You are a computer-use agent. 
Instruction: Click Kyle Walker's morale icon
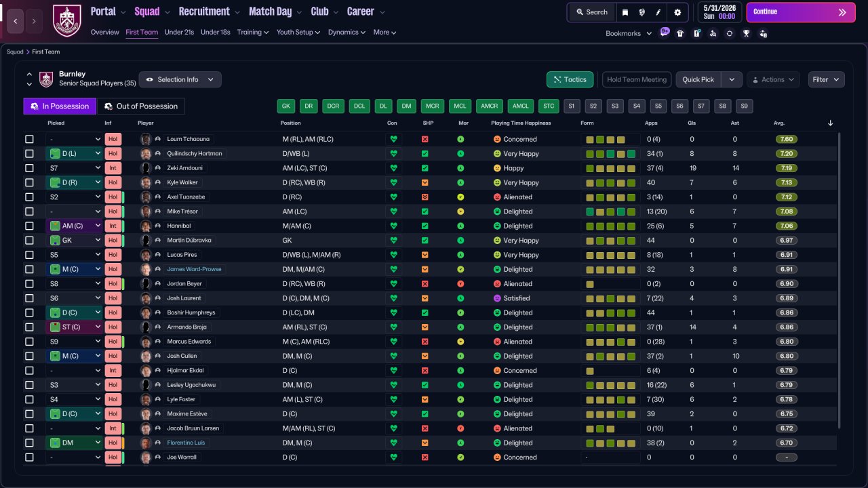pyautogui.click(x=460, y=182)
